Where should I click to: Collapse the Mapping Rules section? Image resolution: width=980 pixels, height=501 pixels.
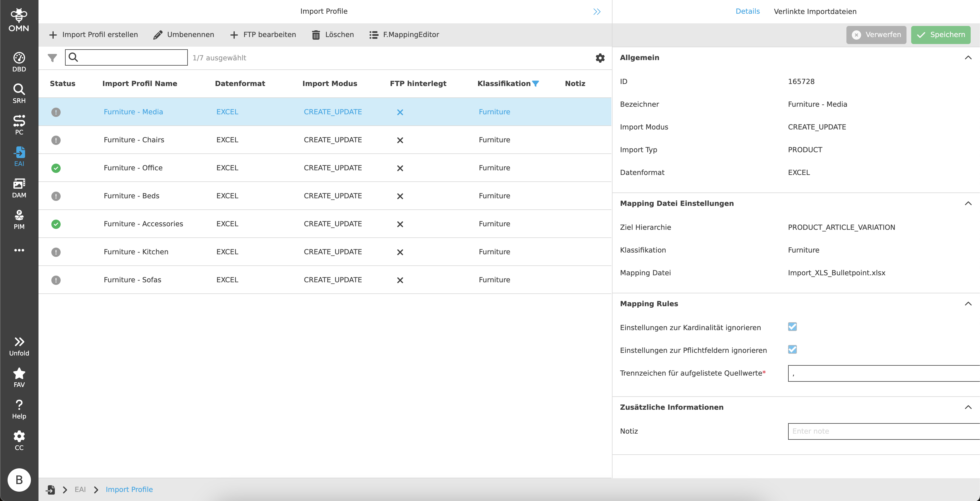(968, 304)
